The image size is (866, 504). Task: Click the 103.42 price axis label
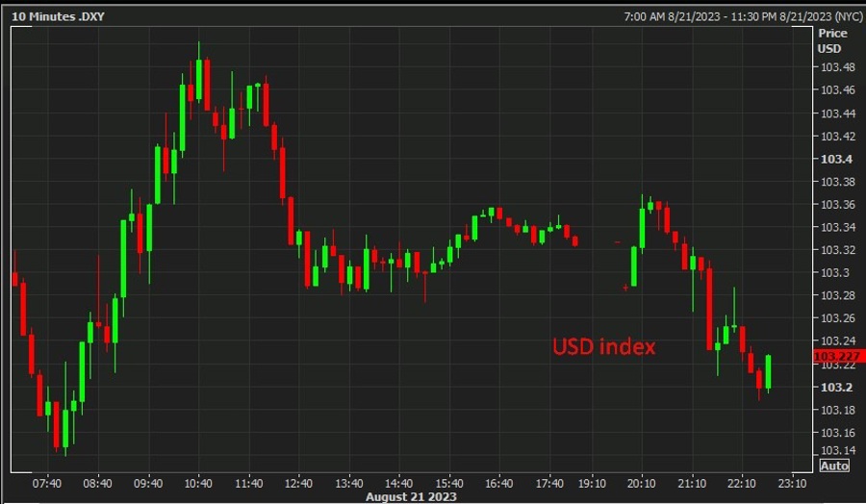tap(837, 136)
